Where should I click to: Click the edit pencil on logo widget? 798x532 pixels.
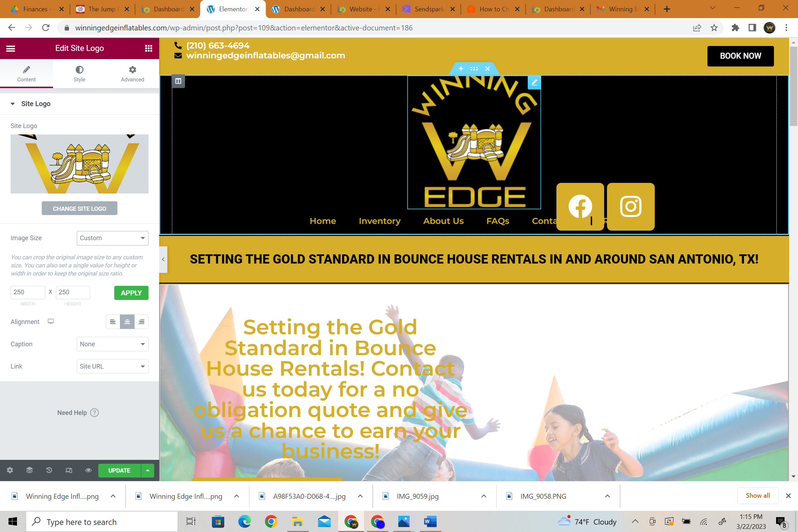534,82
